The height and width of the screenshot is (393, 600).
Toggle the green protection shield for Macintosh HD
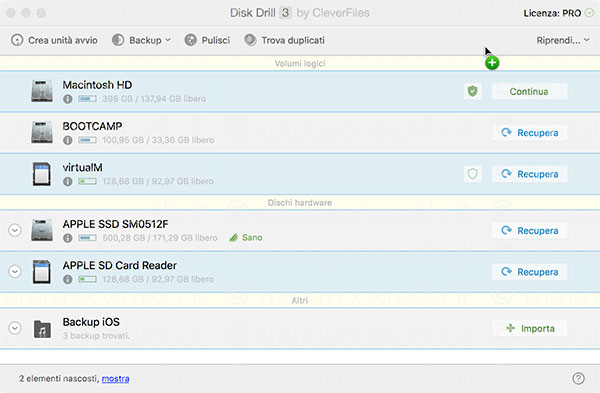(x=473, y=91)
